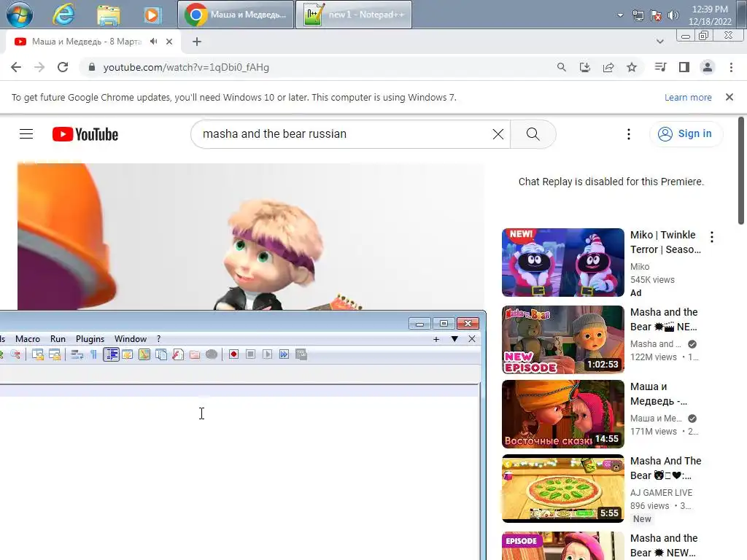Image resolution: width=747 pixels, height=560 pixels.
Task: Open the Chrome three-dot menu
Action: tap(731, 67)
